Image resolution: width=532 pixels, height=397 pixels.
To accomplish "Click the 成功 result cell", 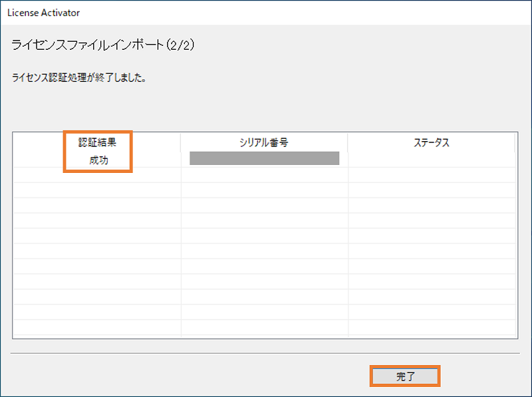I will coord(98,160).
